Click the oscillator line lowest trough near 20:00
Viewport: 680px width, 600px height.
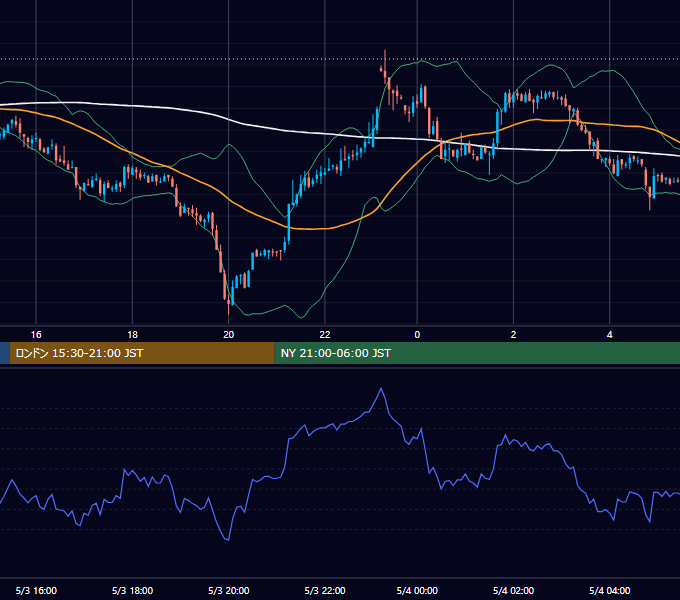(x=228, y=539)
